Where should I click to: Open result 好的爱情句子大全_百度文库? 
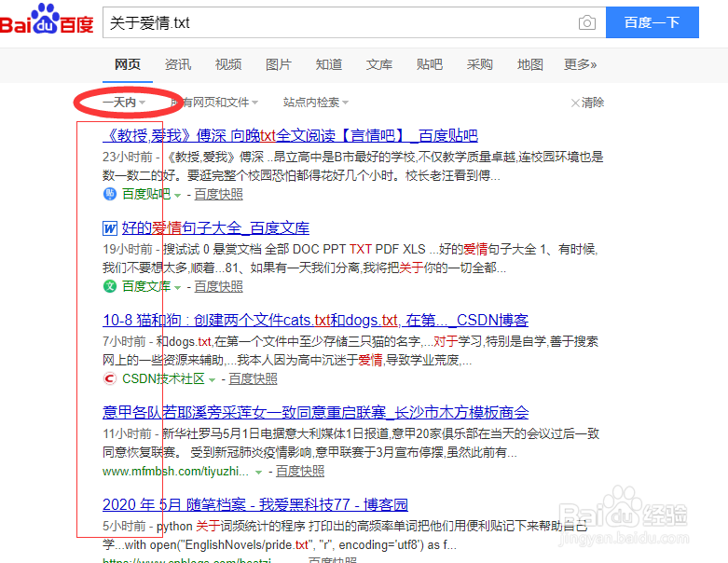tap(215, 227)
